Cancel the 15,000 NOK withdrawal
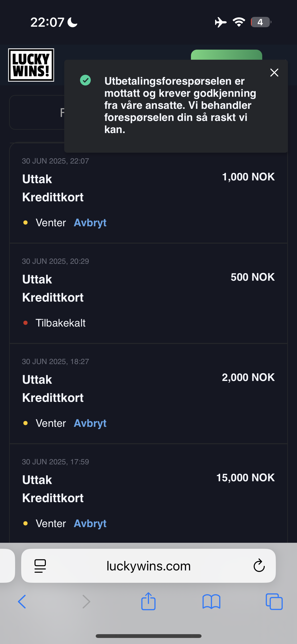Viewport: 297px width, 644px height. (90, 524)
